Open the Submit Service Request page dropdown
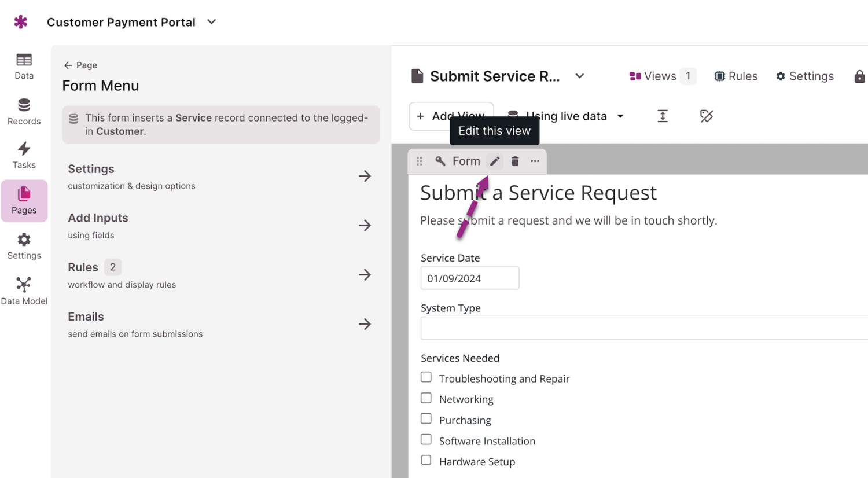 [580, 76]
